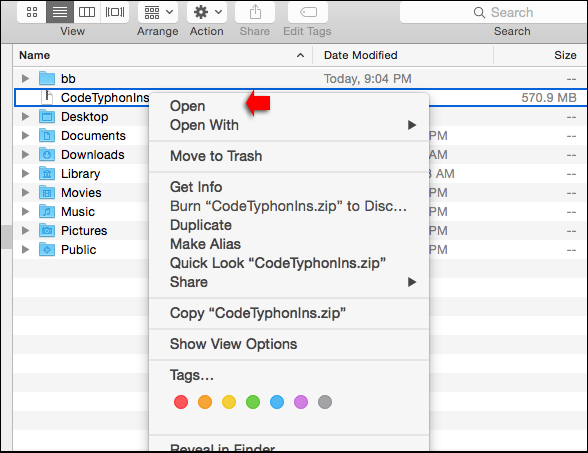Expand the Desktop folder

coord(26,116)
